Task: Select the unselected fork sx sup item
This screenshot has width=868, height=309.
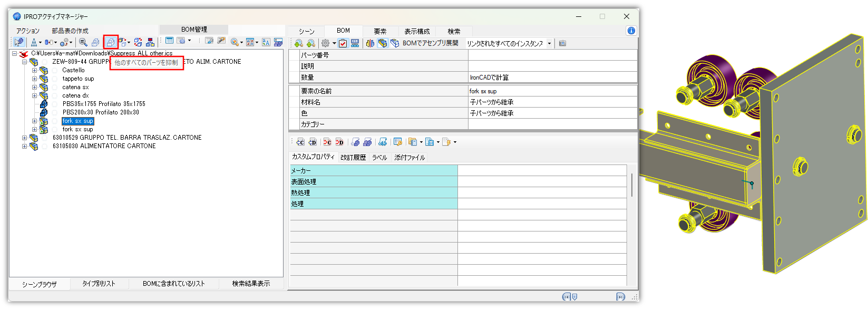Action: point(77,129)
